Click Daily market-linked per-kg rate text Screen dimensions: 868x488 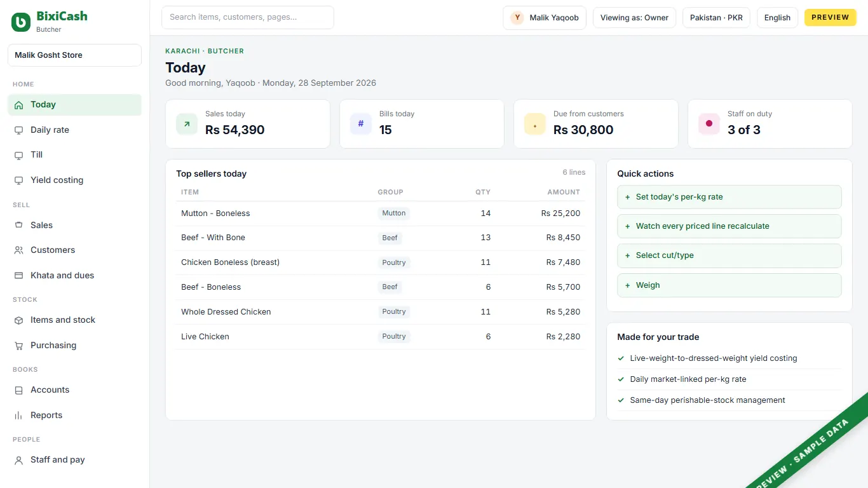click(x=688, y=379)
